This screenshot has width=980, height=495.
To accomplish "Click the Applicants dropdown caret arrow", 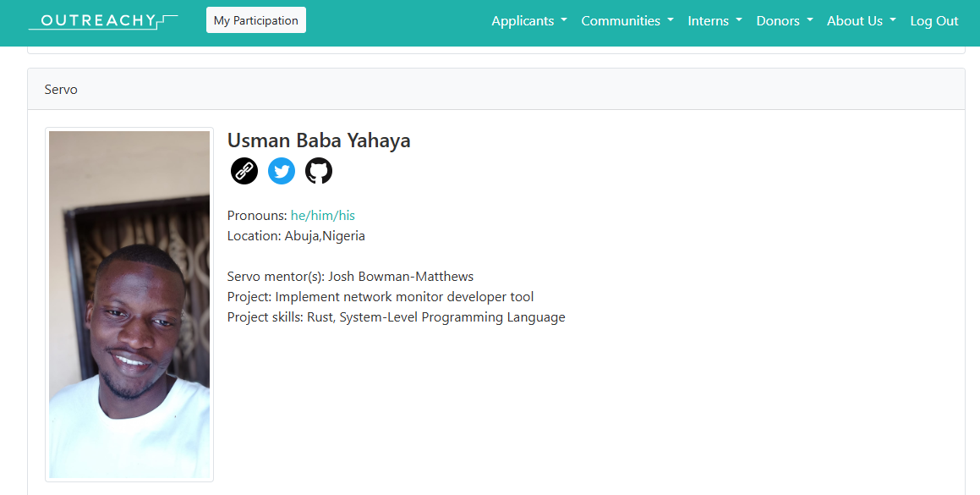I will click(564, 20).
